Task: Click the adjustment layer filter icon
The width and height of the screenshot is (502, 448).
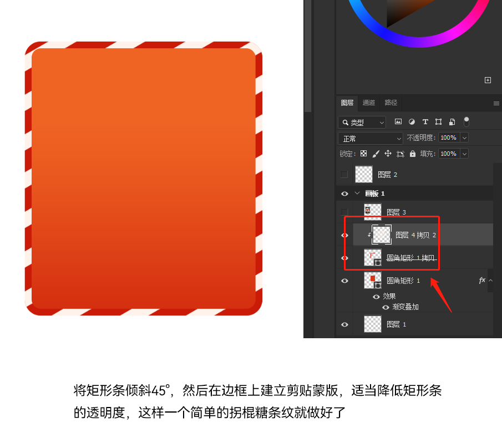Action: click(412, 121)
